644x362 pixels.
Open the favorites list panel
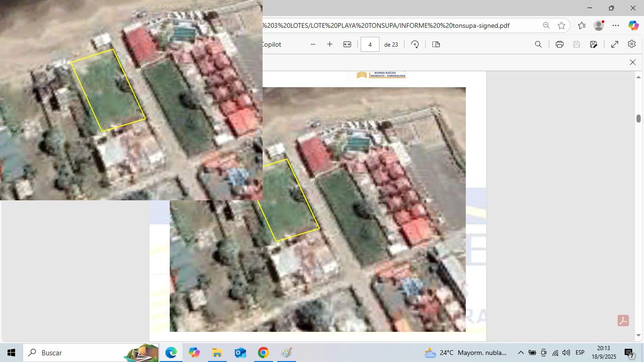(x=582, y=25)
